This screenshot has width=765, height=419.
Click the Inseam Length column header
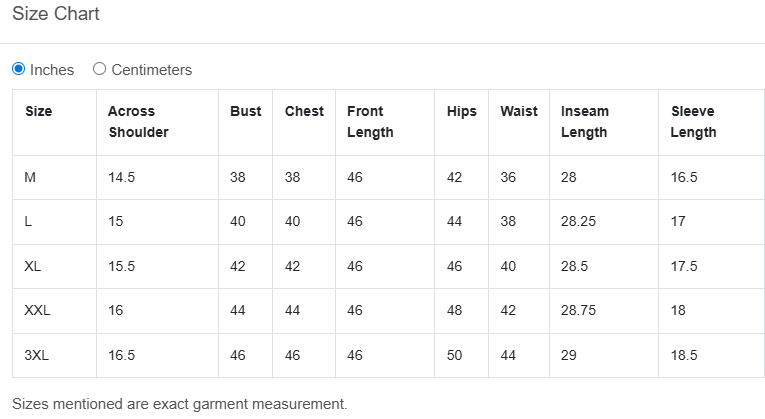[585, 121]
